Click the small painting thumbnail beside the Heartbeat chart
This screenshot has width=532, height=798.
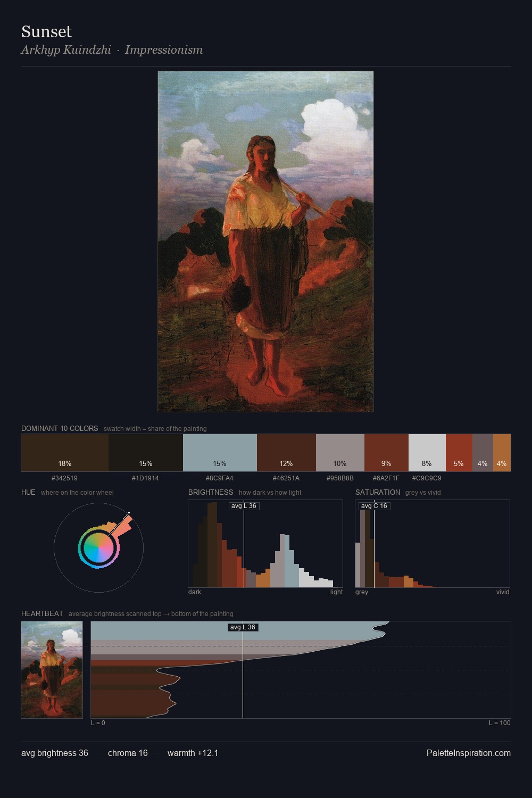pyautogui.click(x=52, y=670)
